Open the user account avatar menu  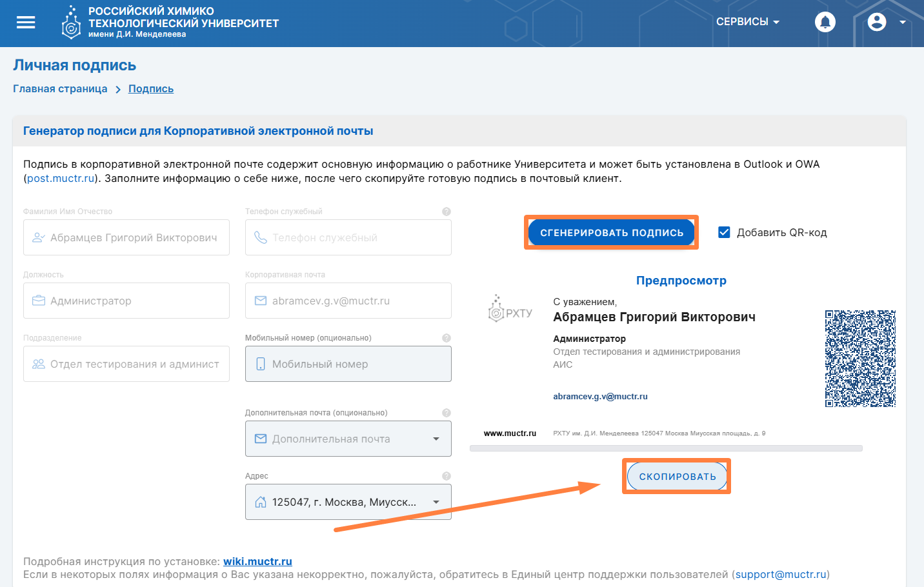tap(877, 22)
